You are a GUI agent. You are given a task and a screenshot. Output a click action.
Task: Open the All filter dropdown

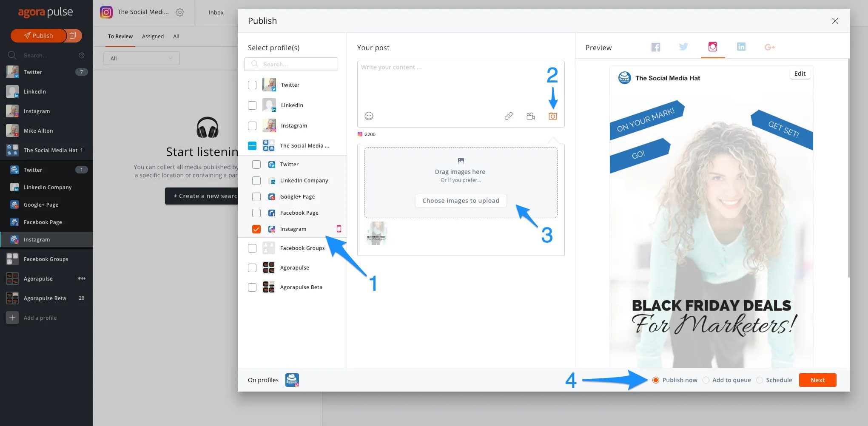[x=142, y=58]
